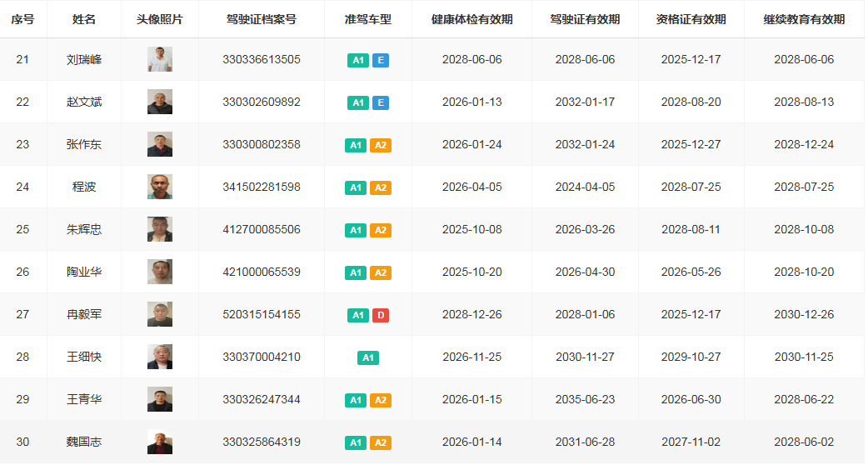Click the 健康体检有效期 column header
Screen dimensions: 868x465
point(471,19)
